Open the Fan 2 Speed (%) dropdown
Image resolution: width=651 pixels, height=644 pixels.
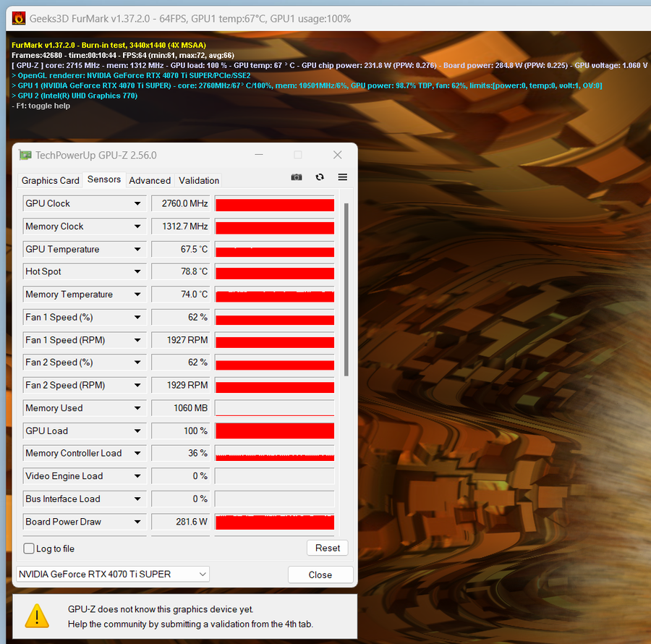coord(137,363)
